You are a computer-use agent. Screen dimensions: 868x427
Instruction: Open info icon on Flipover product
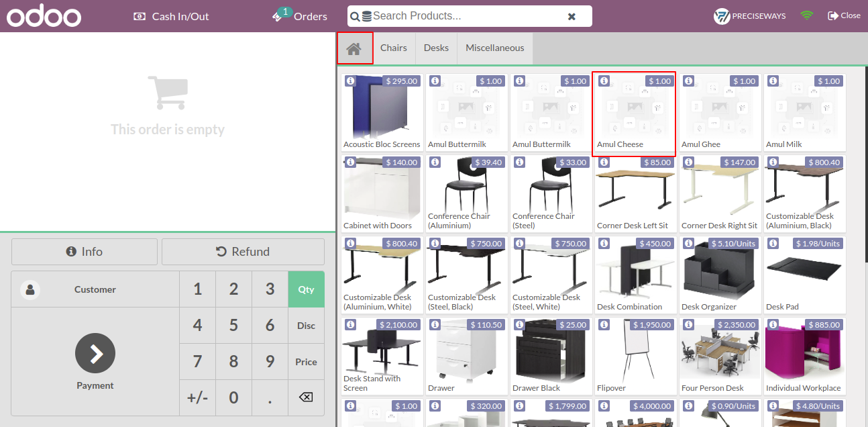tap(604, 324)
